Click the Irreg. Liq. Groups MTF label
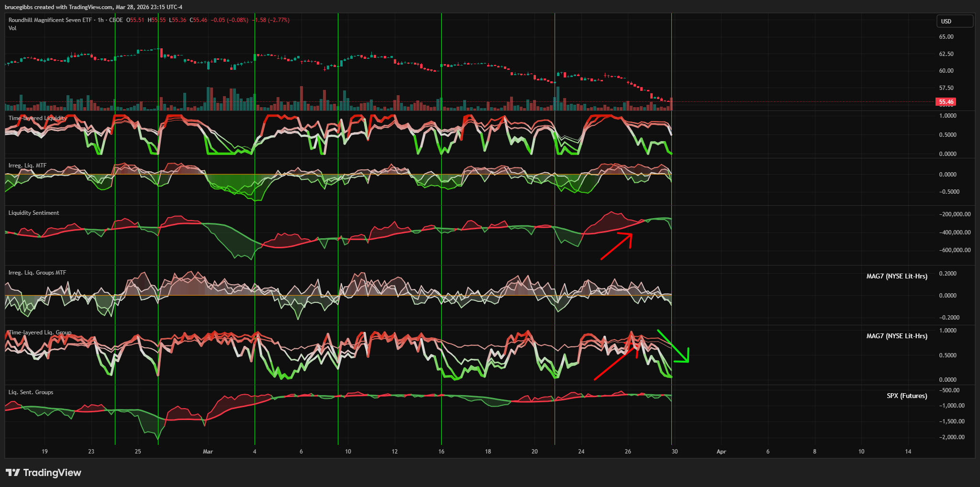The width and height of the screenshot is (980, 487). [37, 273]
